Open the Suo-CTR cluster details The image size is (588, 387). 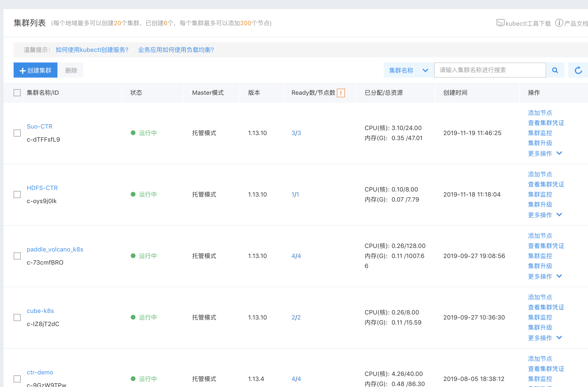pyautogui.click(x=40, y=126)
